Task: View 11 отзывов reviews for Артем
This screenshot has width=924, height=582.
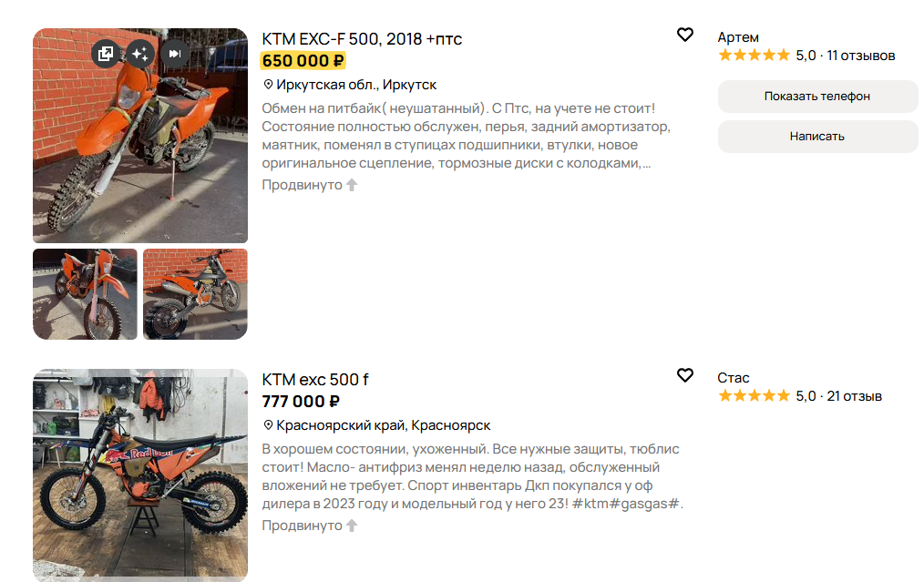Action: point(861,56)
